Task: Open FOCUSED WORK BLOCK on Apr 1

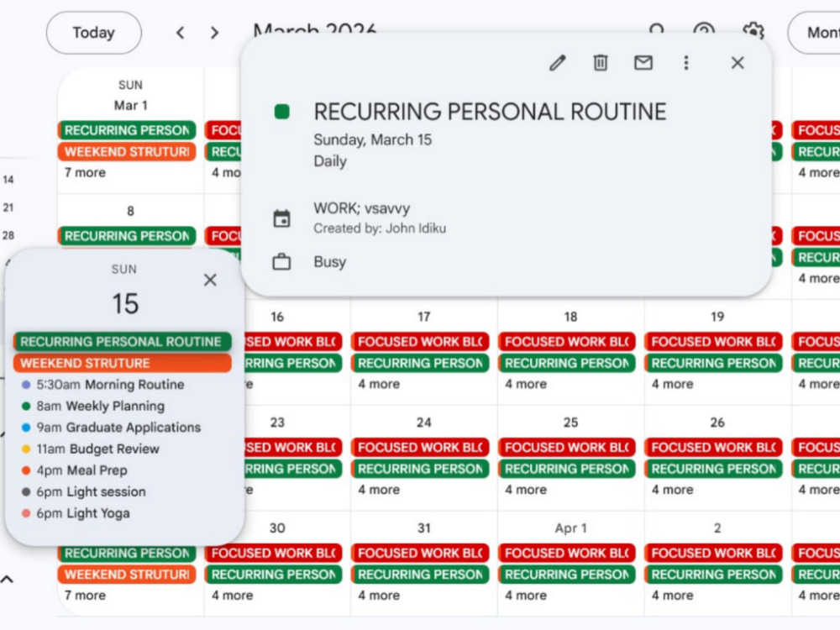Action: tap(567, 553)
